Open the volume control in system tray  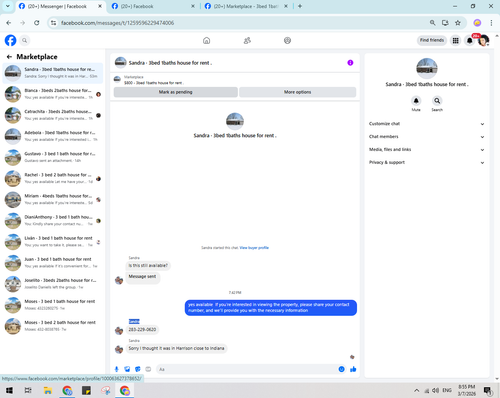435,390
